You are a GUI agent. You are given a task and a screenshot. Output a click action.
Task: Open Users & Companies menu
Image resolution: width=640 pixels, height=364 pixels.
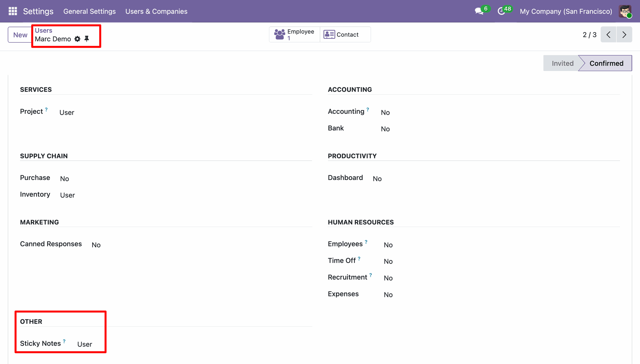tap(156, 11)
